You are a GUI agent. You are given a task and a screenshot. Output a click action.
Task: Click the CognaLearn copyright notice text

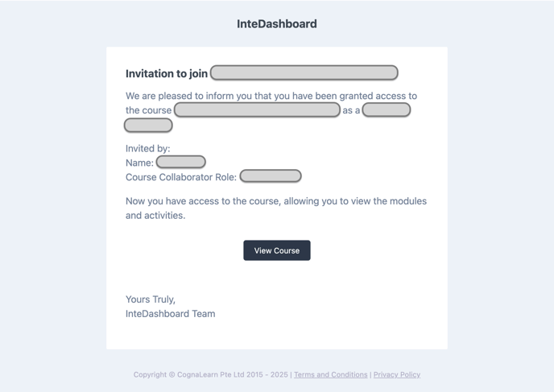tap(211, 375)
